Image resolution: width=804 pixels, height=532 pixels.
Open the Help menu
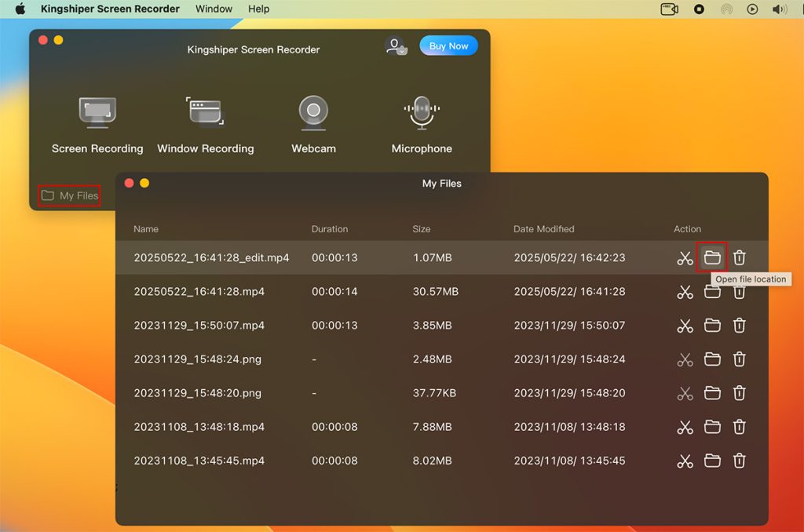[259, 9]
